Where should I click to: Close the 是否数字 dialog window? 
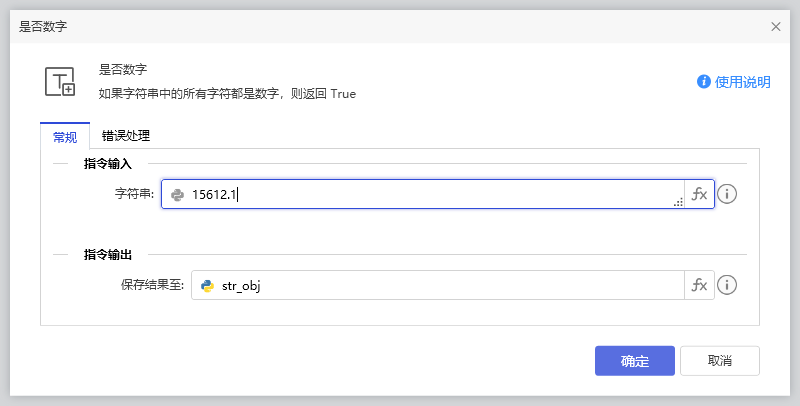tap(776, 27)
